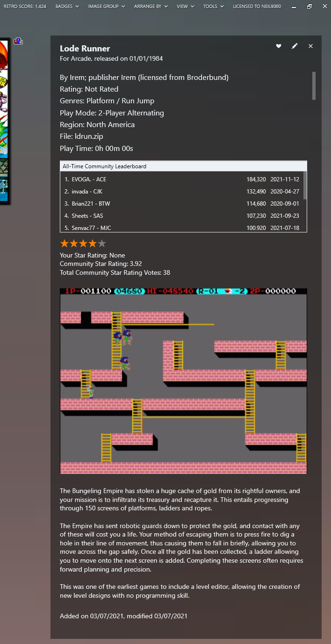Rate the game one star
Image resolution: width=331 pixels, height=644 pixels.
tap(65, 243)
